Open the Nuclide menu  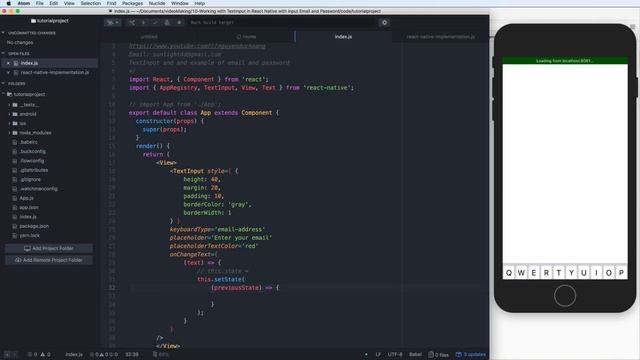[157, 3]
